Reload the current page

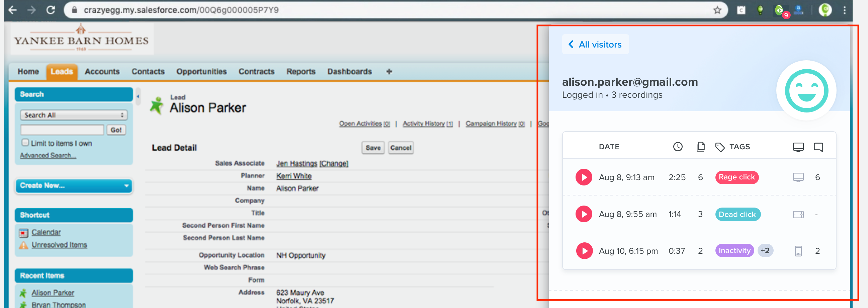pyautogui.click(x=51, y=10)
